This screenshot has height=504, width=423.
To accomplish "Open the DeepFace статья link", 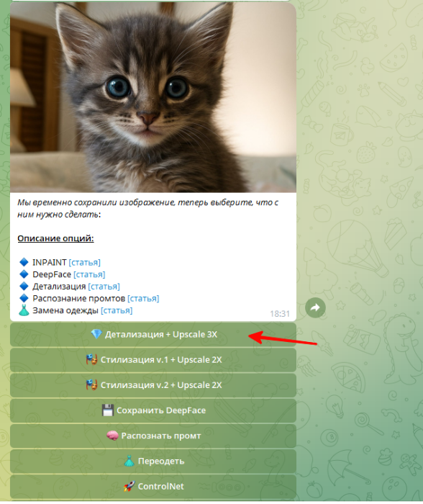I will pyautogui.click(x=89, y=274).
